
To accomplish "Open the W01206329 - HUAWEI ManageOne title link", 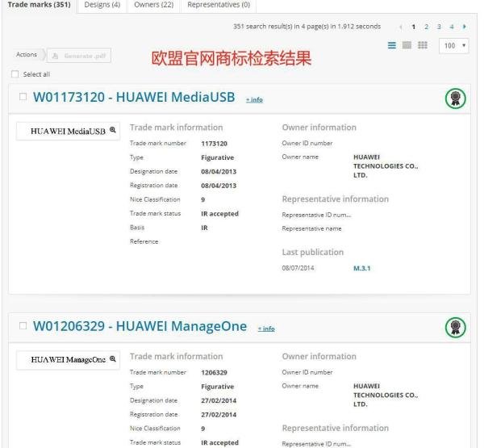I will [140, 326].
